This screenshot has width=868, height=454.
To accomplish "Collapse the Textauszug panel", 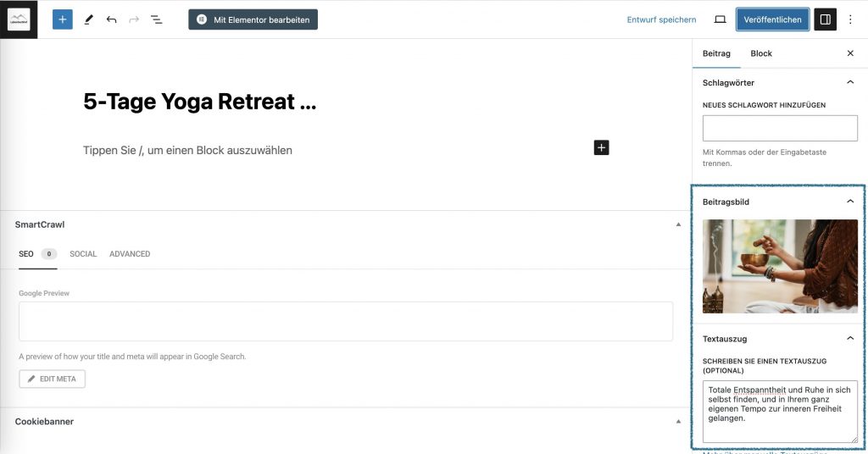I will coord(850,338).
